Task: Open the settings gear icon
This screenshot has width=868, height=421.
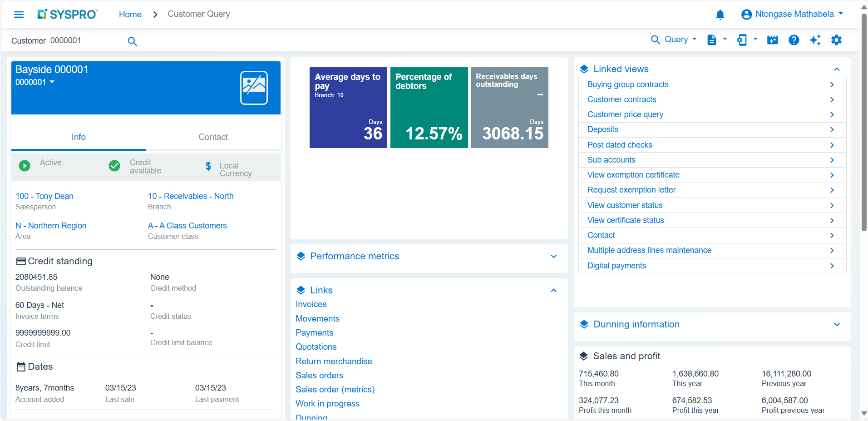Action: pyautogui.click(x=836, y=40)
